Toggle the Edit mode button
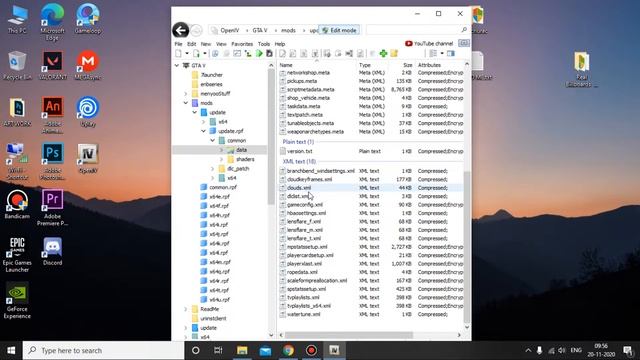This screenshot has width=640, height=360. (x=339, y=30)
